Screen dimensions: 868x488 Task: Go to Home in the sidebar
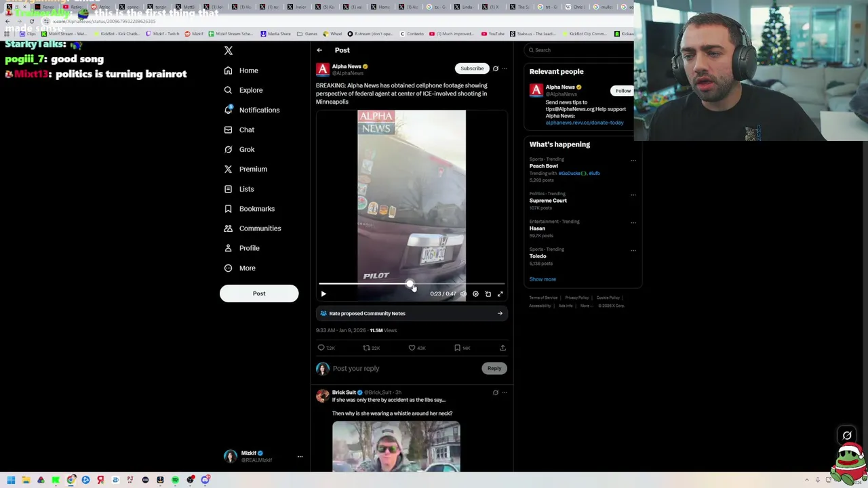[241, 70]
